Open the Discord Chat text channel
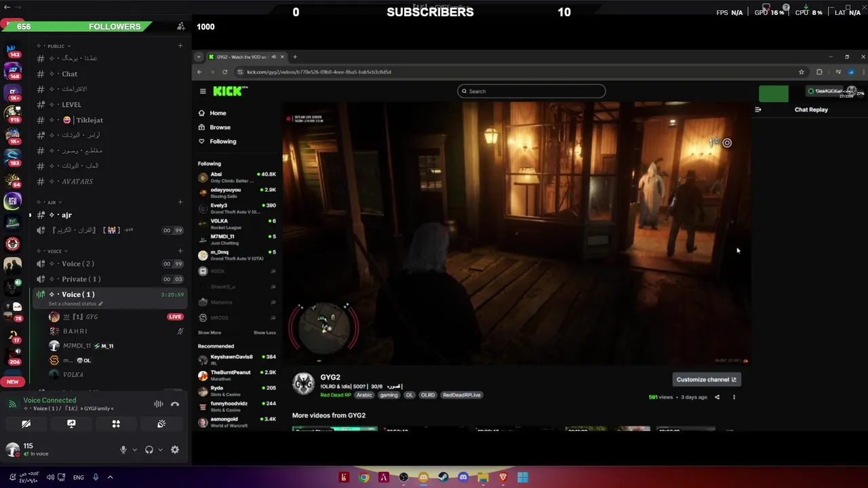868x488 pixels. click(x=108, y=74)
